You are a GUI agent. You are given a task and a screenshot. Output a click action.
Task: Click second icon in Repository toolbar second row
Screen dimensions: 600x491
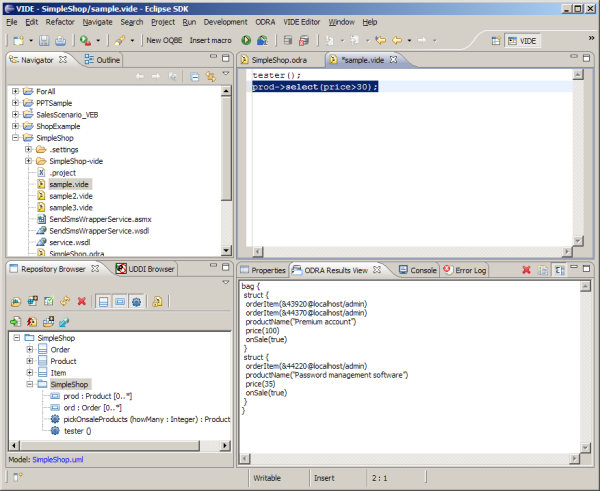(32, 322)
